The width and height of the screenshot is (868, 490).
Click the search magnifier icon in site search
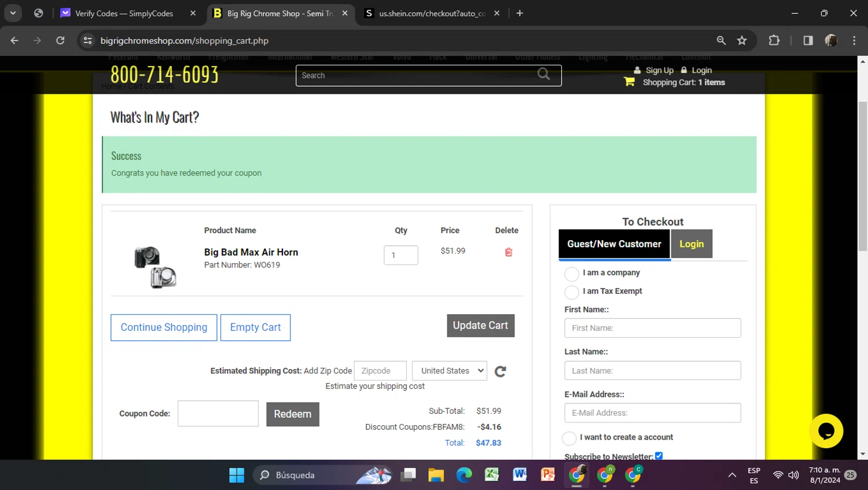(543, 74)
